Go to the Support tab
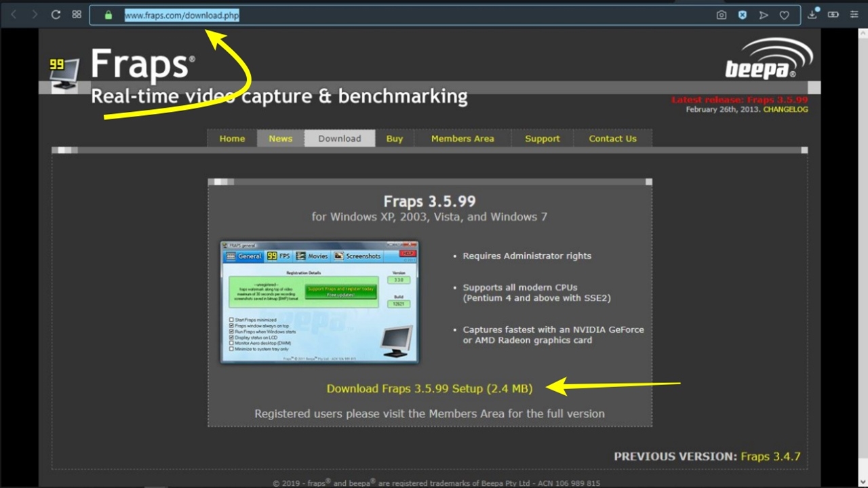Viewport: 868px width, 488px height. coord(542,138)
